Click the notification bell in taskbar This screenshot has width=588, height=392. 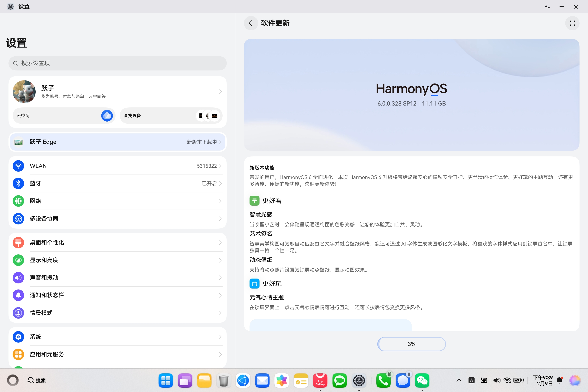(560, 381)
